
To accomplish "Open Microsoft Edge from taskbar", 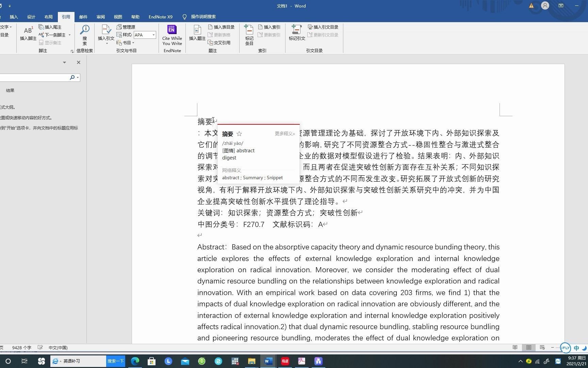I will (135, 361).
